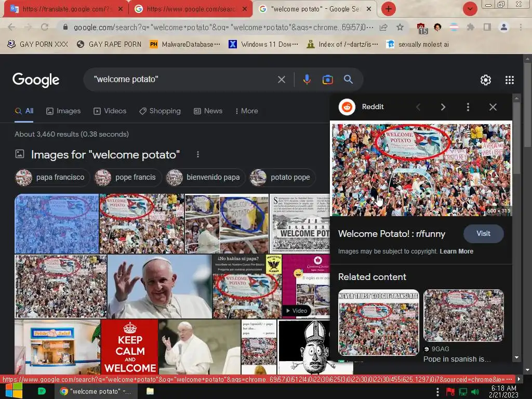Open the Shopping results tab

click(160, 111)
